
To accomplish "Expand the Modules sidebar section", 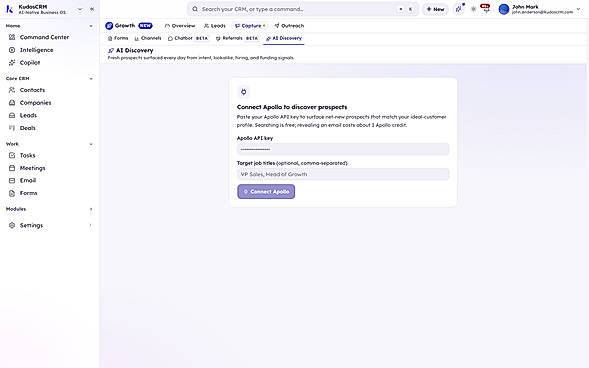I will [x=91, y=209].
